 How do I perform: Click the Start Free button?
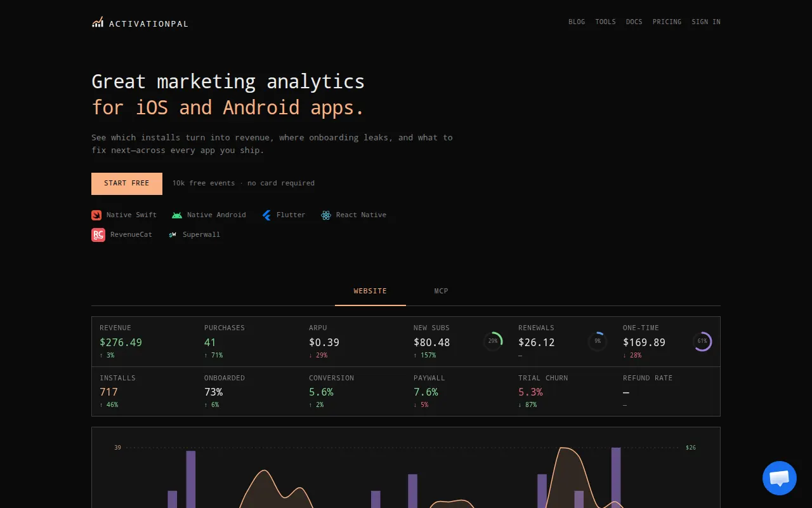click(127, 184)
